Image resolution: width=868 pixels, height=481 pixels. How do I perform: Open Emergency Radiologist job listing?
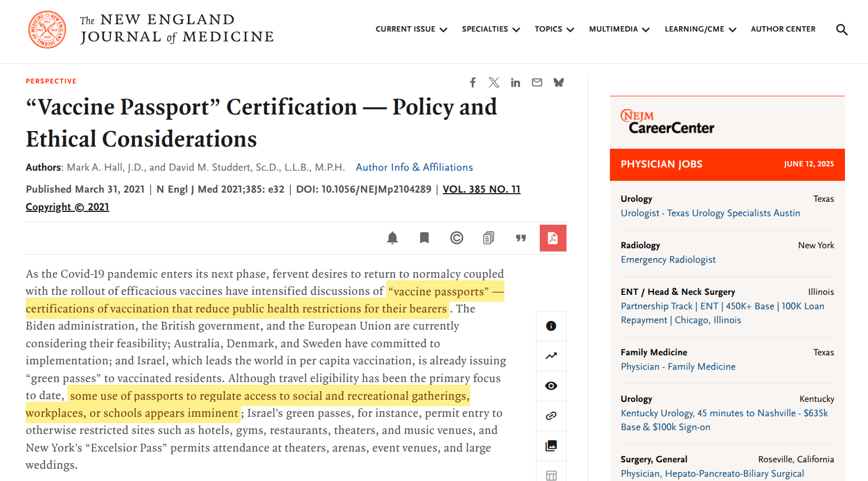668,259
